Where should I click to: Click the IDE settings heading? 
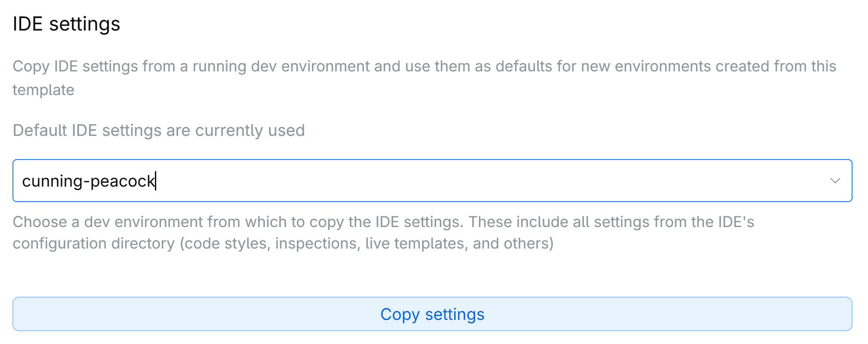click(x=66, y=24)
